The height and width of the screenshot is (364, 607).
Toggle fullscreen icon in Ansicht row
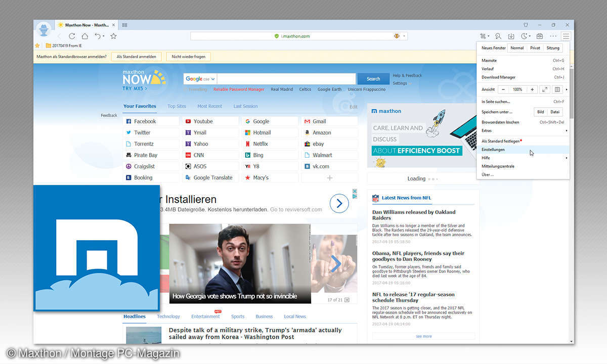coord(544,89)
